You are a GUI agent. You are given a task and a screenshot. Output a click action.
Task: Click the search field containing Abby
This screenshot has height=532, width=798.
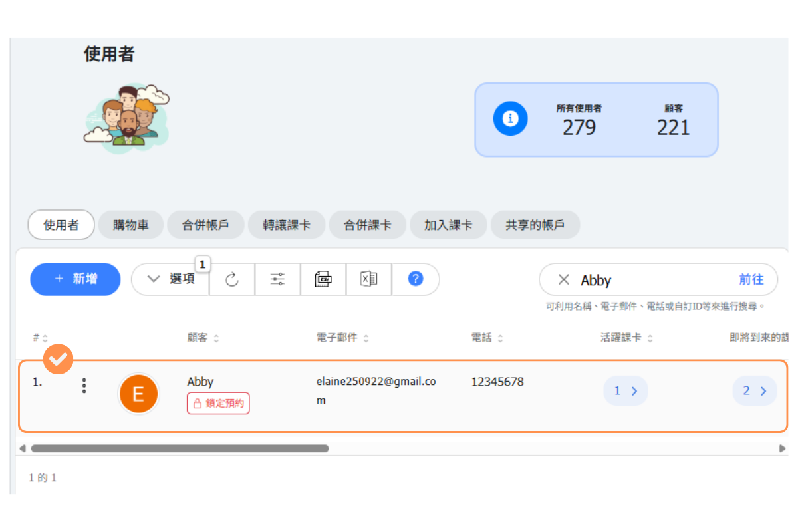652,280
